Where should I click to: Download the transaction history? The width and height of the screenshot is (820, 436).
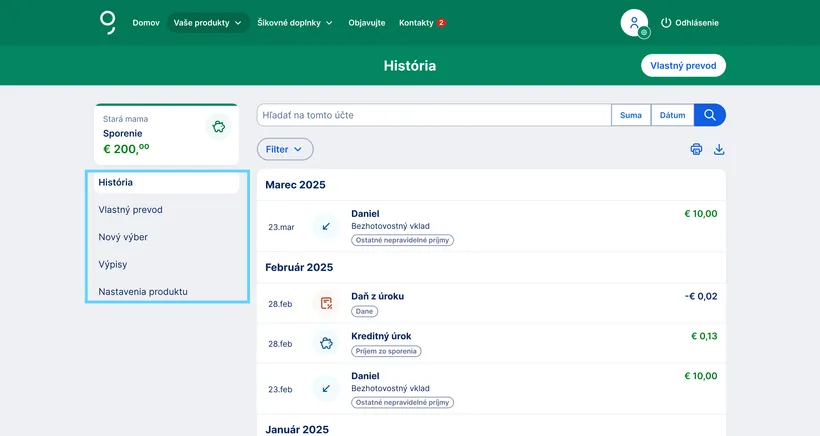click(719, 149)
